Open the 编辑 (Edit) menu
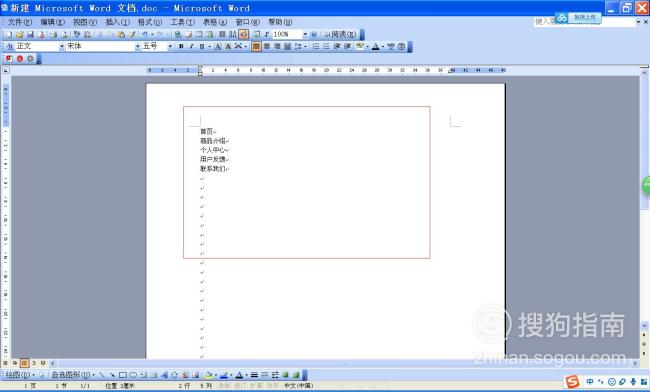This screenshot has width=650, height=392. pyautogui.click(x=53, y=22)
